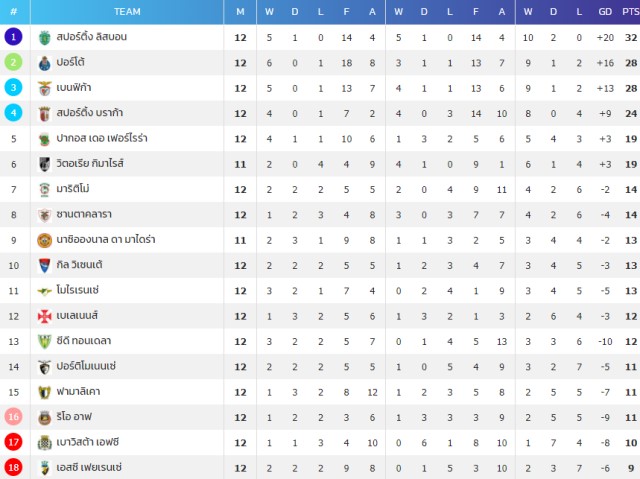640x479 pixels.
Task: Open the team name beside rank 16
Action: (74, 417)
